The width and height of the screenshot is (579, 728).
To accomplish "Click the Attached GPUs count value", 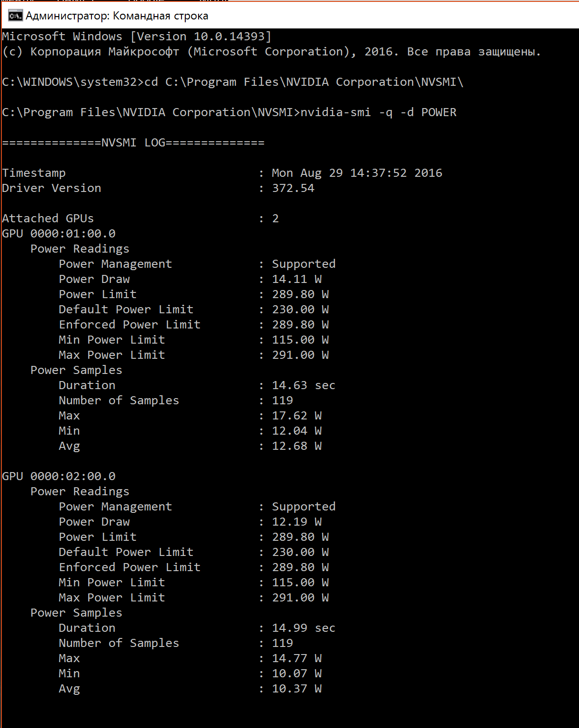I will (x=275, y=218).
